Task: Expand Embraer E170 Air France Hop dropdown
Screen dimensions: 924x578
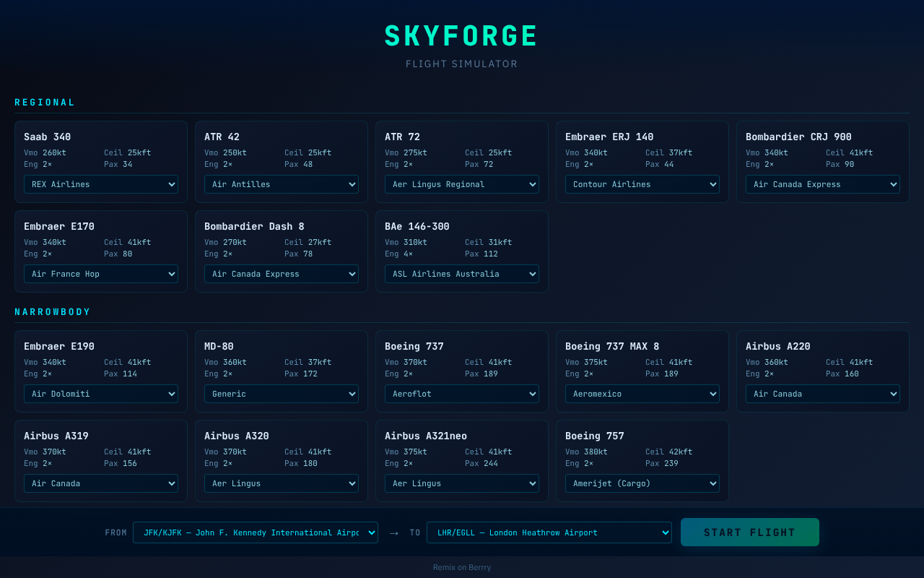Action: [101, 274]
